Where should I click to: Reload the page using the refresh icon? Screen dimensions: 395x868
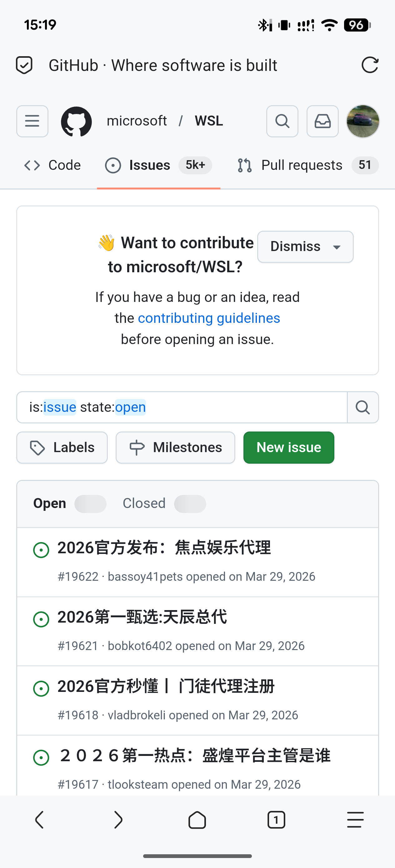(370, 65)
